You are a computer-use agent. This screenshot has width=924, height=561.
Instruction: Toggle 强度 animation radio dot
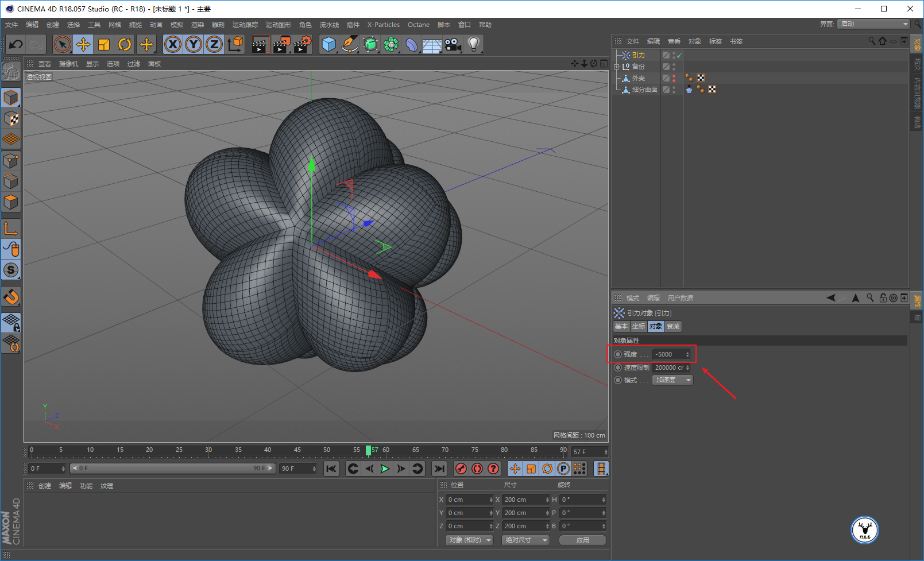pos(618,354)
